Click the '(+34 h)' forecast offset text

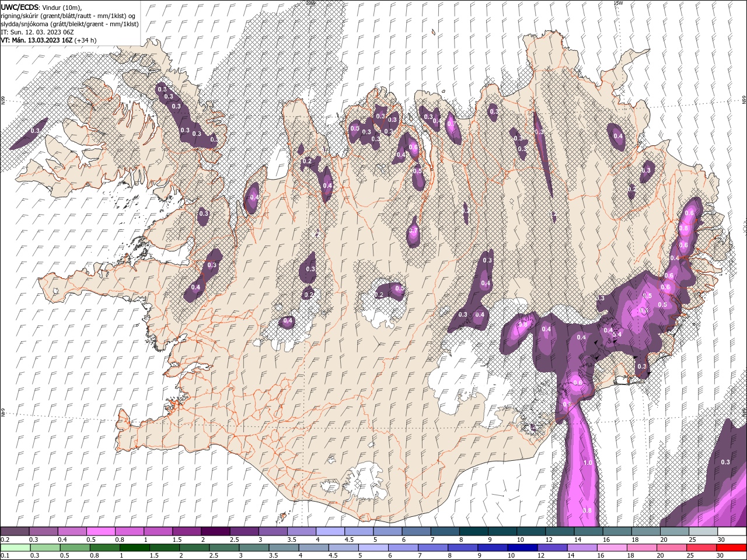click(86, 40)
